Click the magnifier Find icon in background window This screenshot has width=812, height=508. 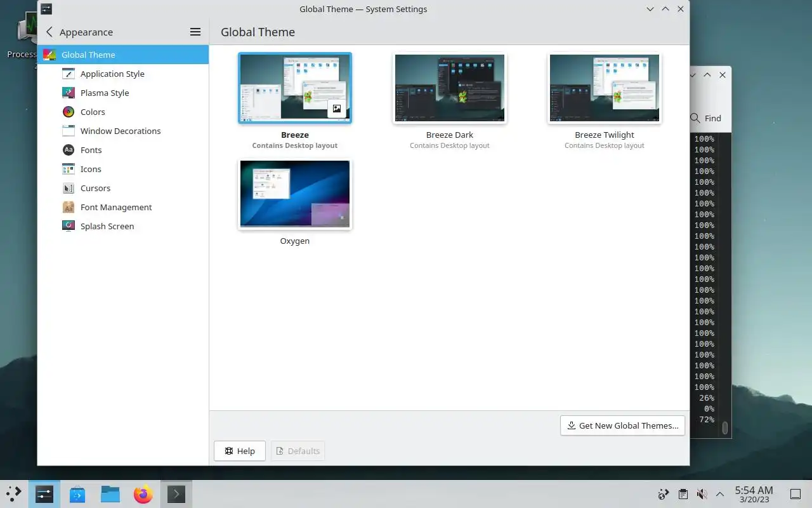click(x=695, y=118)
